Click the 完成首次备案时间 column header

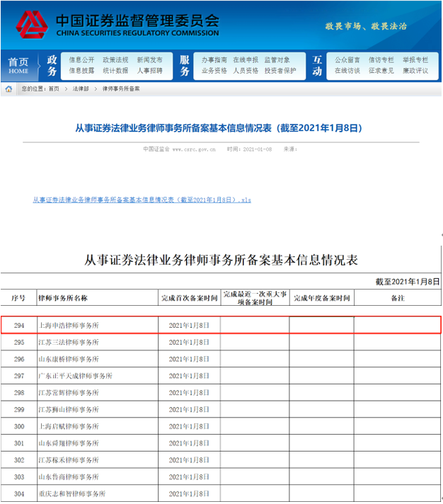tap(190, 298)
